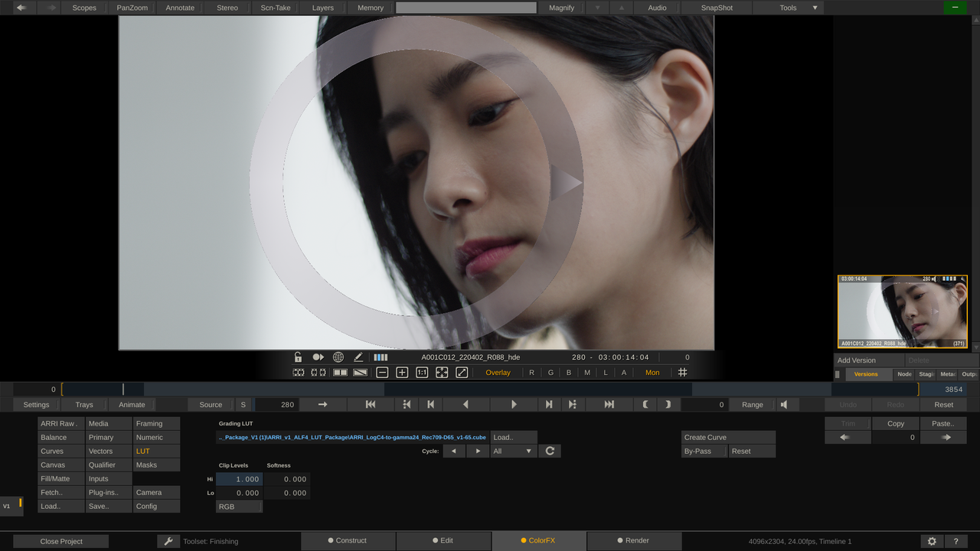This screenshot has height=551, width=980.
Task: Play the clip forward
Action: (x=514, y=405)
